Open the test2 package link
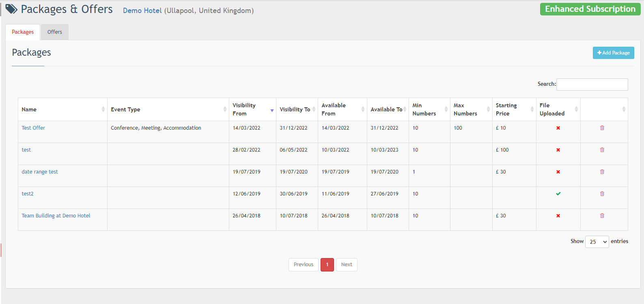Viewport: 644px width, 304px height. [x=28, y=194]
